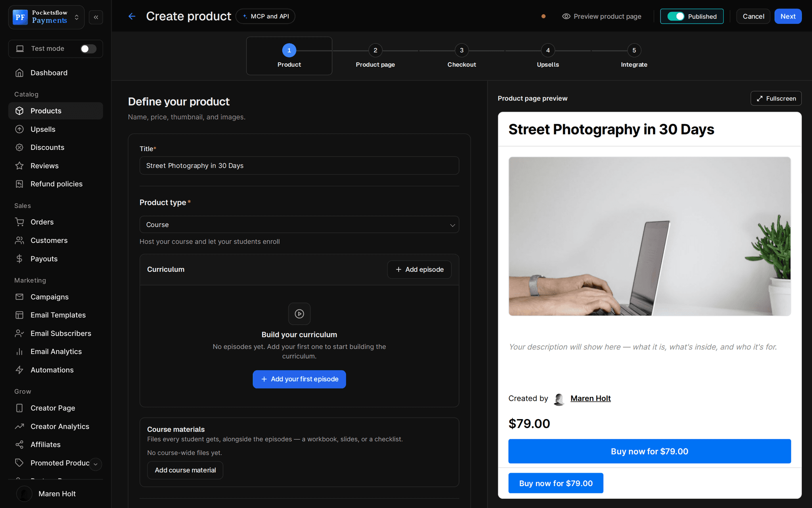812x508 pixels.
Task: Click the Creator Analytics trend line icon
Action: coord(19,426)
